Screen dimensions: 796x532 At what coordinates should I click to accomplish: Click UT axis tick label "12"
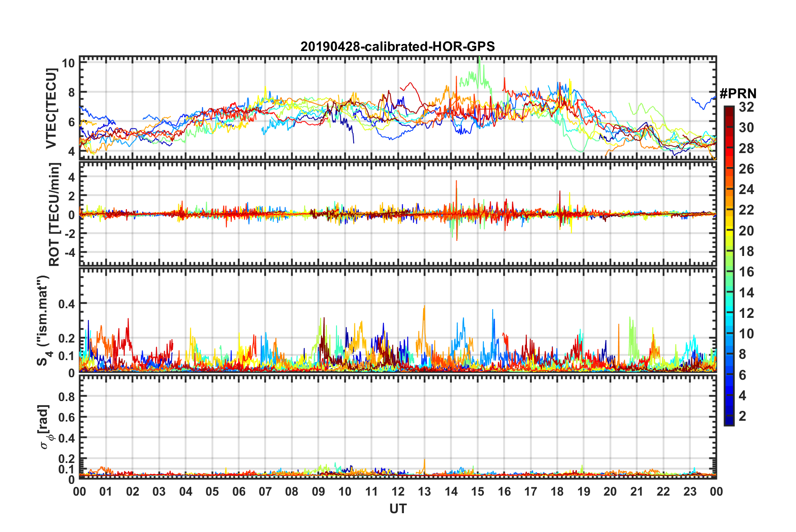tap(398, 491)
